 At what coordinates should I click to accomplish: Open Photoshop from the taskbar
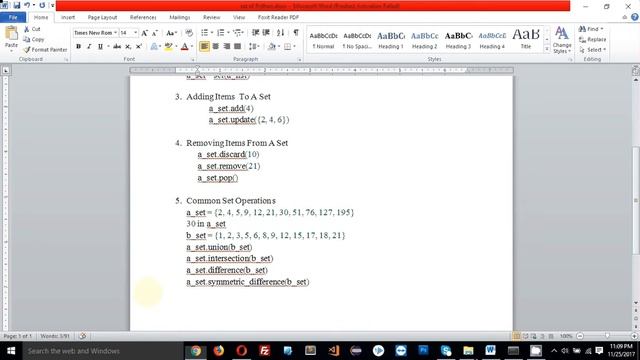click(423, 351)
